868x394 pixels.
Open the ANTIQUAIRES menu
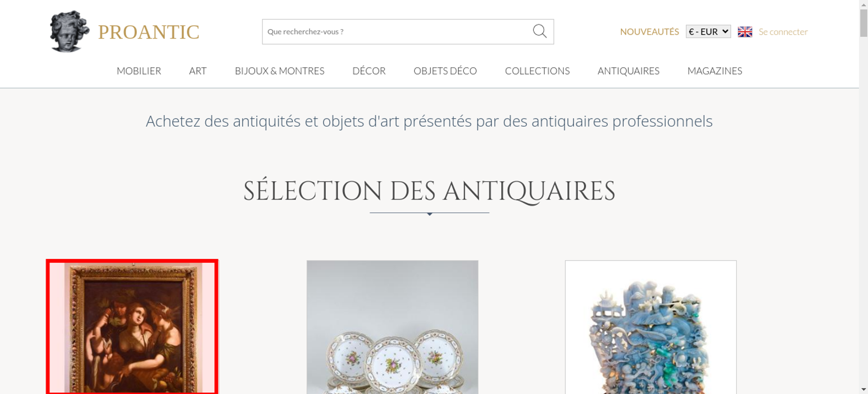coord(628,71)
